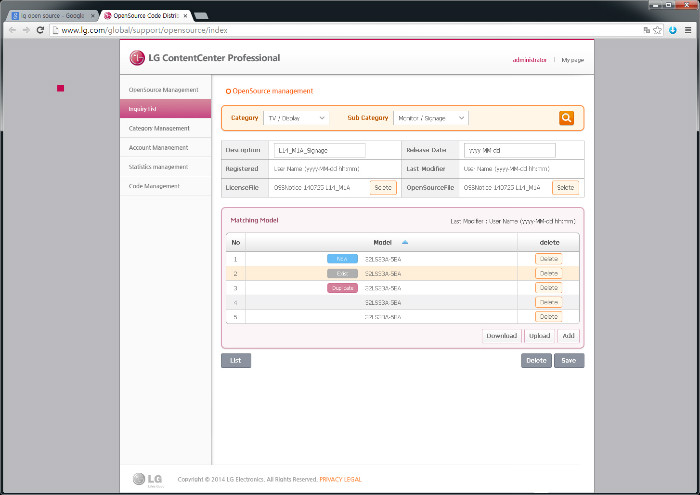Open Category Management in sidebar
700x495 pixels.
[159, 128]
